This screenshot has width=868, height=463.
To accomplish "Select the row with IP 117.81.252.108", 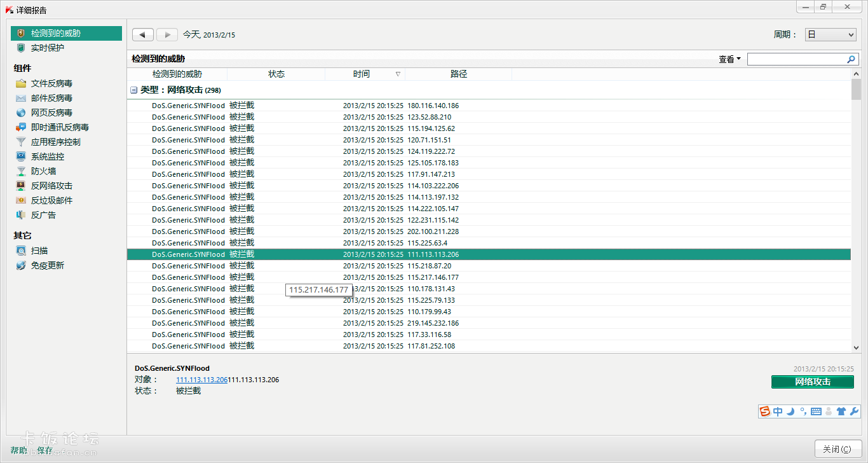I will (489, 346).
